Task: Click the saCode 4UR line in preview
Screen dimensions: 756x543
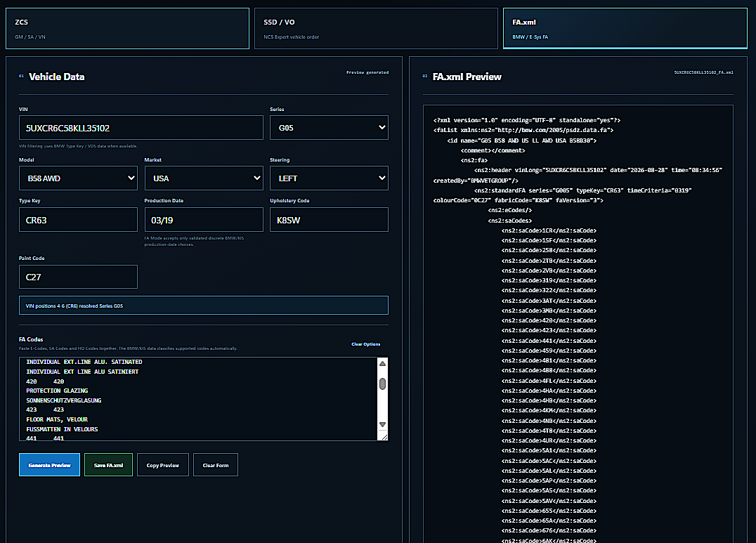Action: pos(549,440)
